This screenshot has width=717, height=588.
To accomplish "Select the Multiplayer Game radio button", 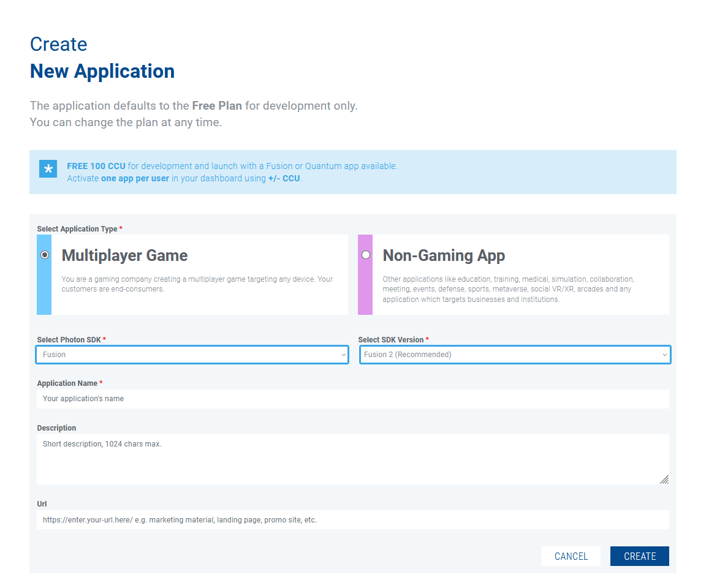I will (x=45, y=255).
